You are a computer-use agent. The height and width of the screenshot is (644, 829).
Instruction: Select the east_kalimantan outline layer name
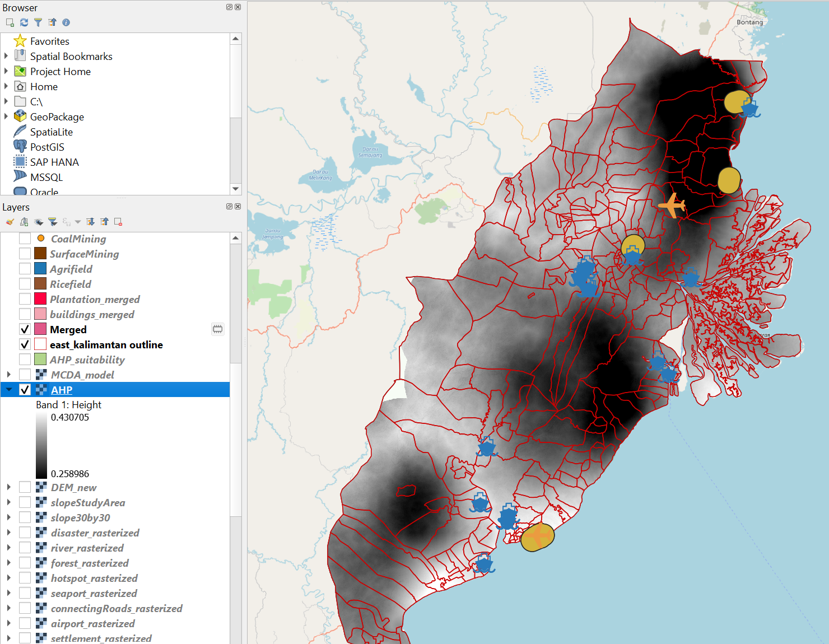point(106,345)
